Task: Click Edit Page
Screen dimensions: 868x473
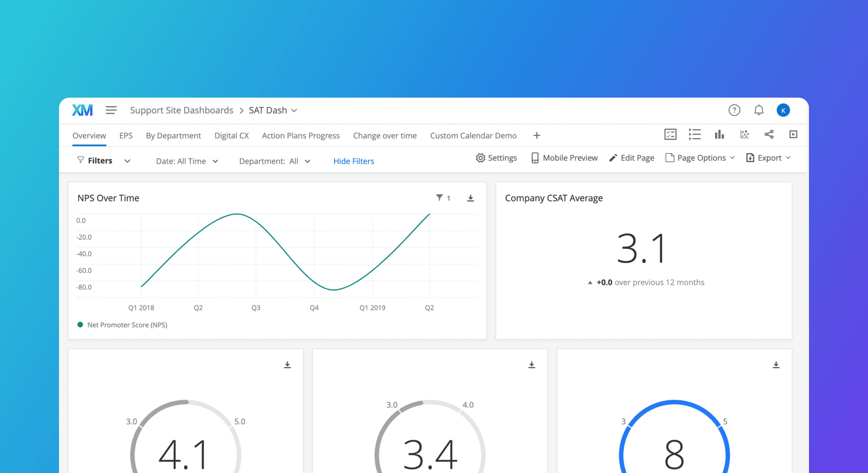Action: 632,158
